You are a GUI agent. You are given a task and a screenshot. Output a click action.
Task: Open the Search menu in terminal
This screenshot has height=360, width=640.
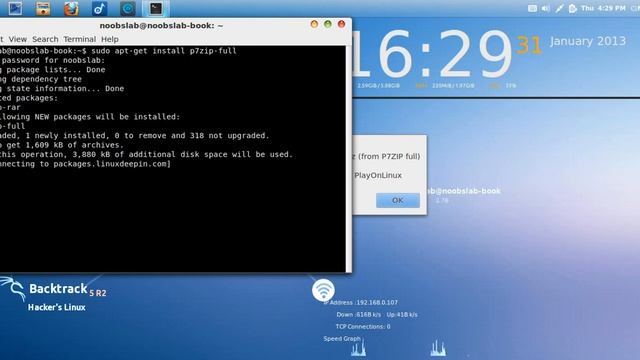click(45, 39)
